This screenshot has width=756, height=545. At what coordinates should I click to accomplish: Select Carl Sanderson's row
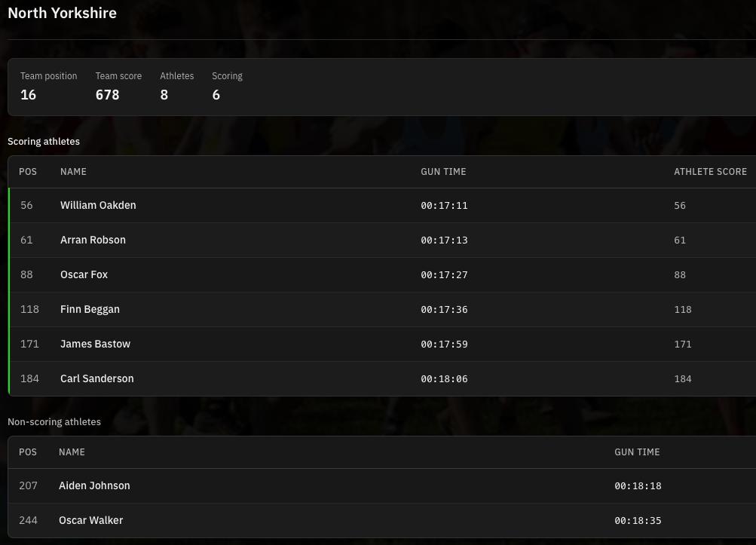[96, 378]
